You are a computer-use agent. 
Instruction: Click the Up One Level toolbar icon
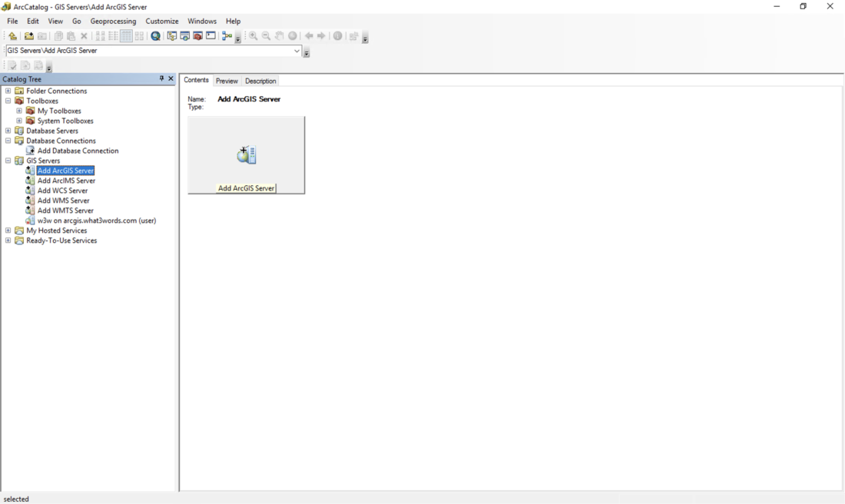pyautogui.click(x=12, y=36)
